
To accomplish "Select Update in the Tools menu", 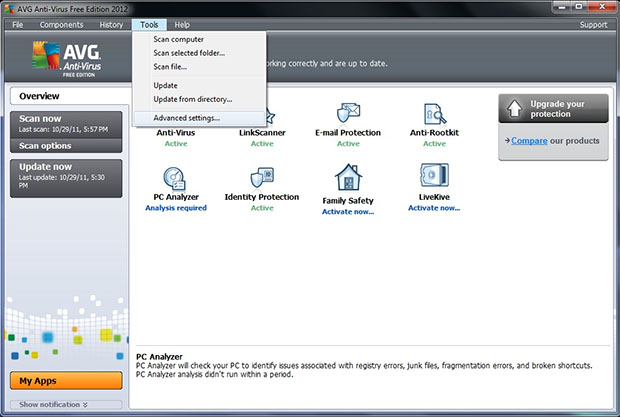I will click(199, 85).
